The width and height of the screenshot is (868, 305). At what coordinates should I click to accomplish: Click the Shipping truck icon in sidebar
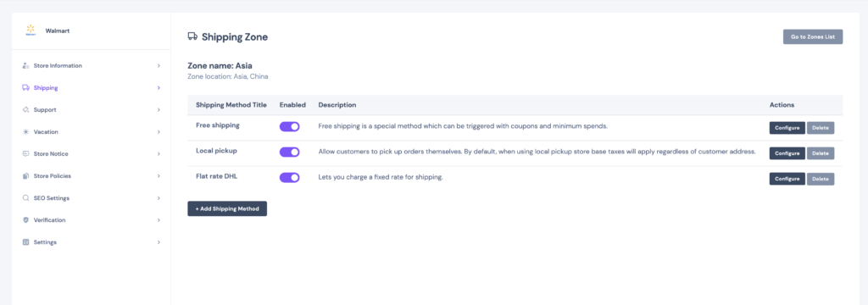point(25,88)
